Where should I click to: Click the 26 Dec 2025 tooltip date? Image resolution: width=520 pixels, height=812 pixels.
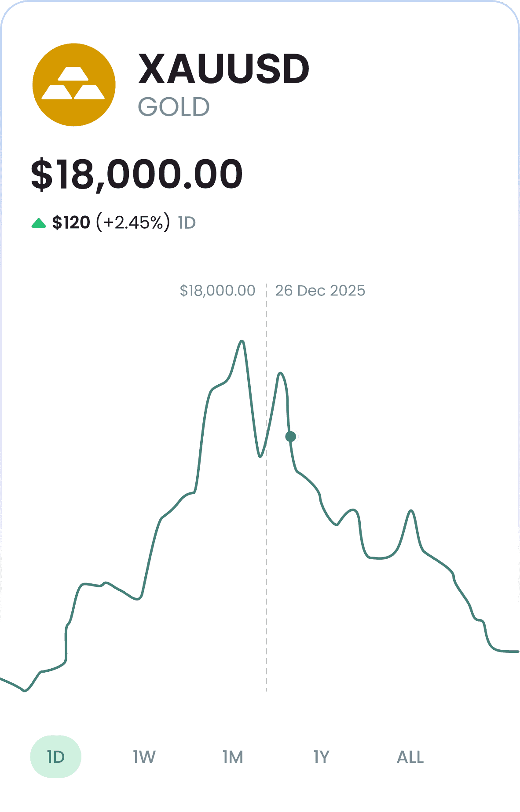pyautogui.click(x=320, y=291)
